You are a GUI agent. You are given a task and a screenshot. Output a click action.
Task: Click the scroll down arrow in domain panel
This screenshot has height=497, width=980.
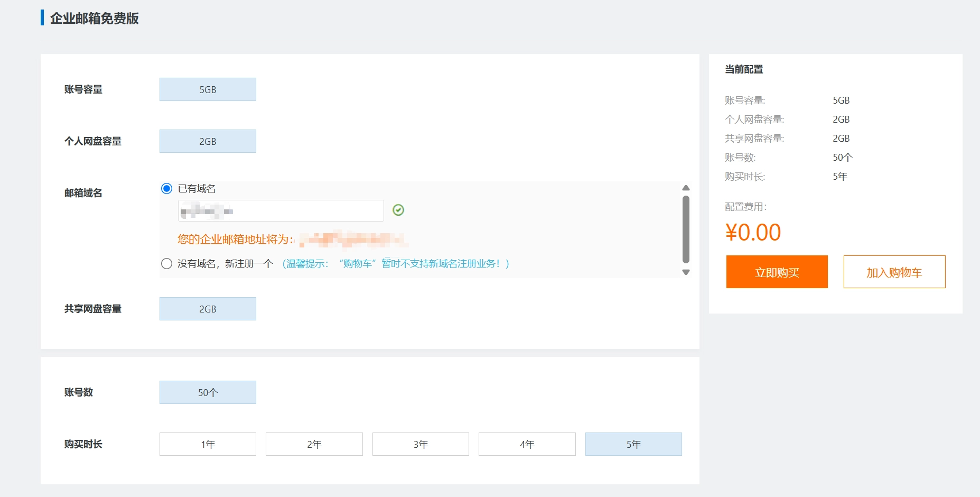coord(686,272)
